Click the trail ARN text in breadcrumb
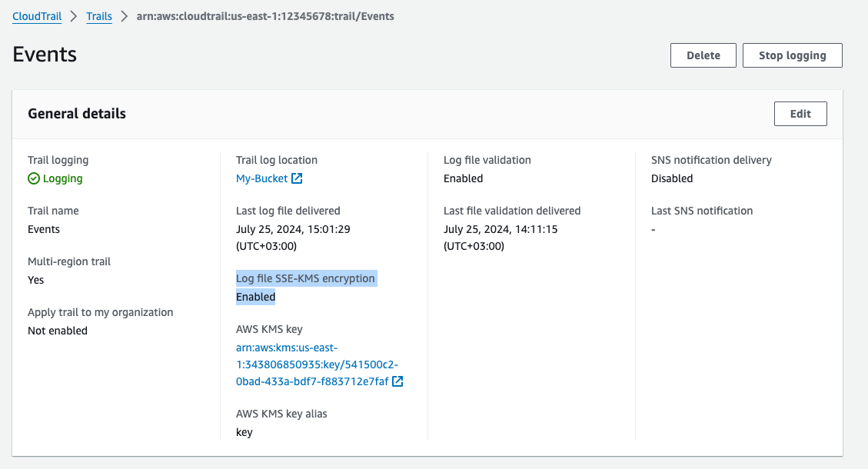The height and width of the screenshot is (469, 868). (265, 16)
